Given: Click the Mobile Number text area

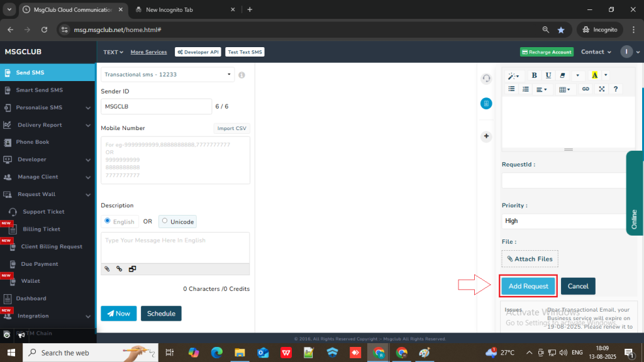Looking at the screenshot, I should coord(175,160).
